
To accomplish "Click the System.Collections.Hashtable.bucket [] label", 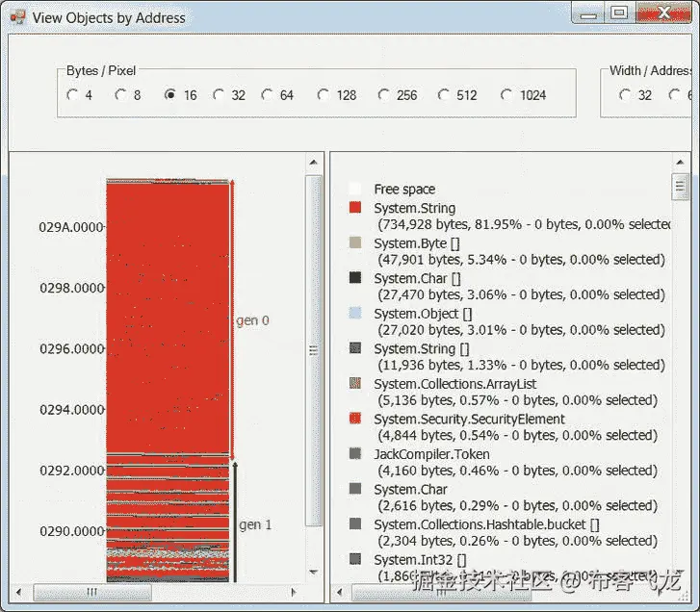I will (486, 524).
